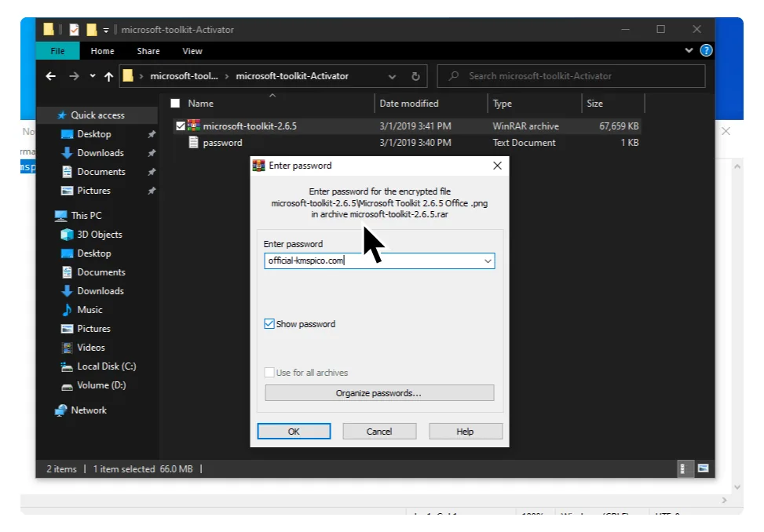Screen dimensions: 764x532
Task: Open 3D Objects folder
Action: 99,235
